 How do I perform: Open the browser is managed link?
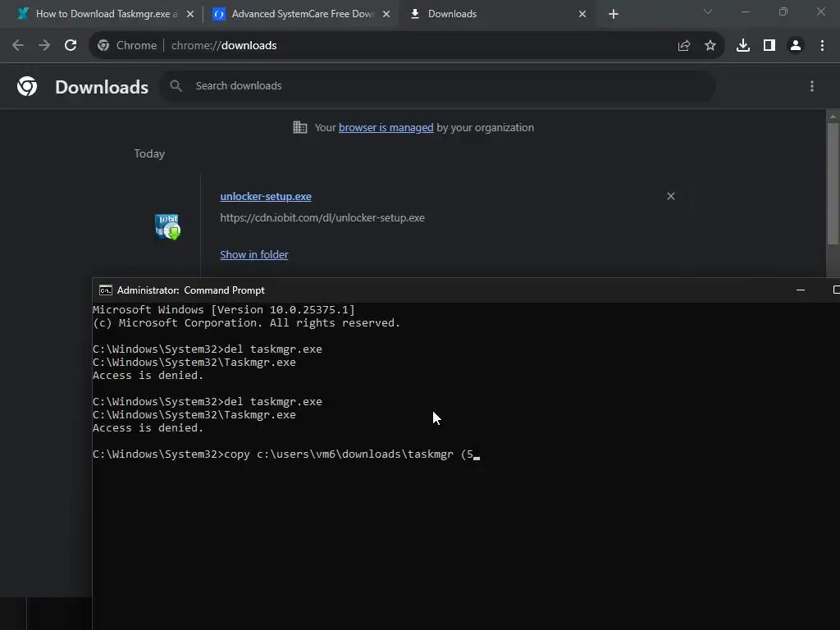(386, 127)
